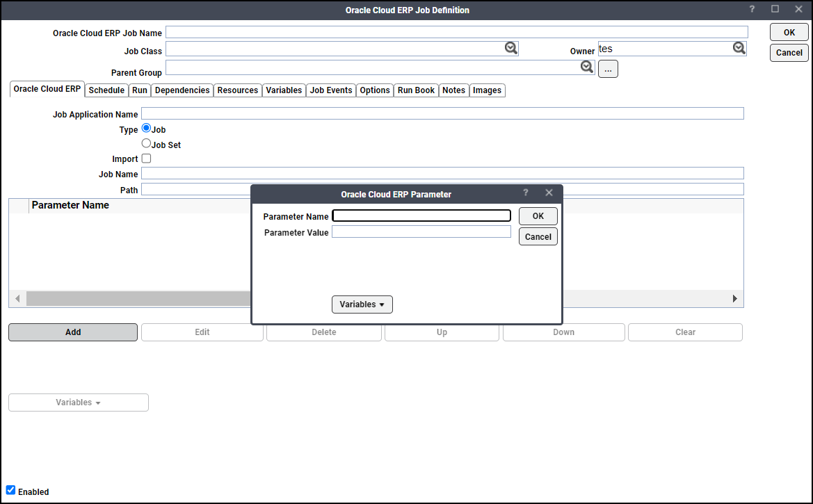The height and width of the screenshot is (504, 813).
Task: Open the Owner lookup search icon
Action: [x=739, y=48]
